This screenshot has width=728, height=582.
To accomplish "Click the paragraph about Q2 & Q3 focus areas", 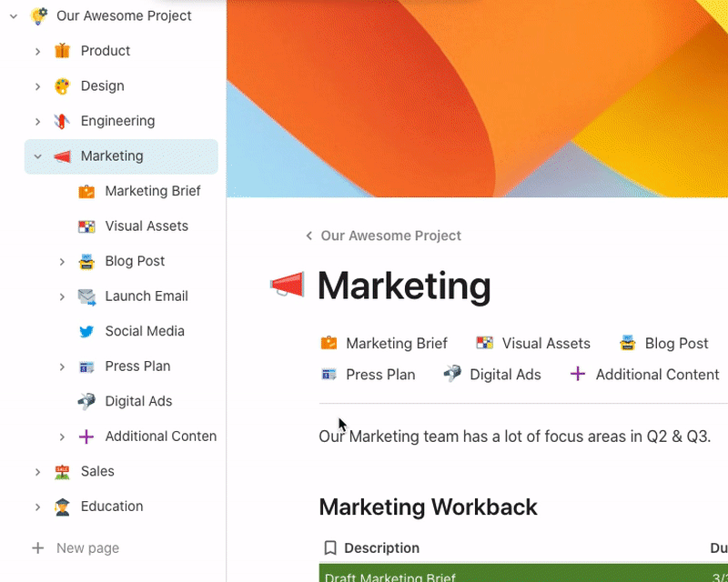I will pyautogui.click(x=515, y=436).
